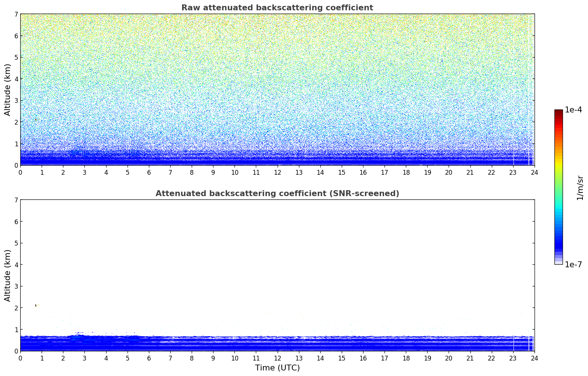The height and width of the screenshot is (376, 588).
Task: Click the dark red top of colorbar
Action: [558, 112]
